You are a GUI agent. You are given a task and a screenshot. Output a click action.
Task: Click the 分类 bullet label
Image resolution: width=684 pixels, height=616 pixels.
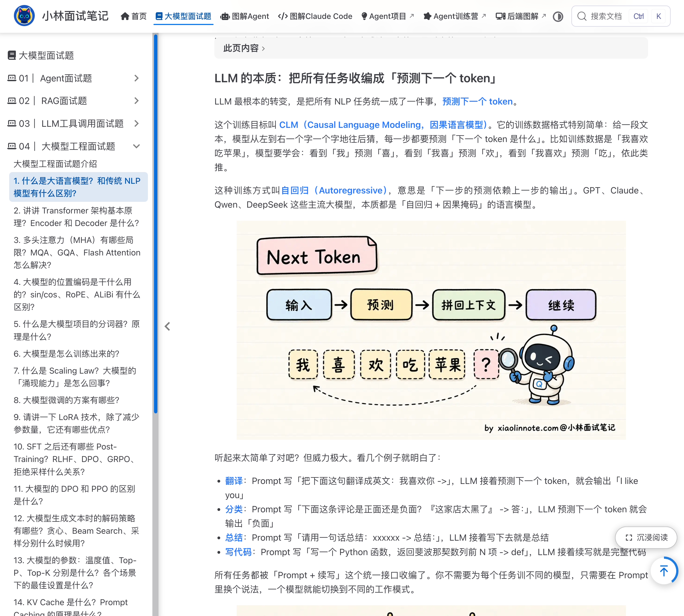tap(234, 509)
